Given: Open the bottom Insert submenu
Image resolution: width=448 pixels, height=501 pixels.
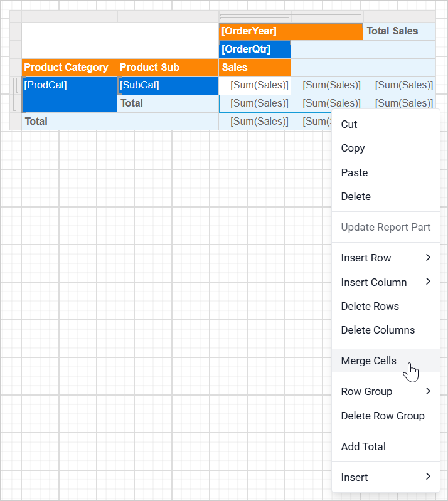Looking at the screenshot, I should click(386, 477).
